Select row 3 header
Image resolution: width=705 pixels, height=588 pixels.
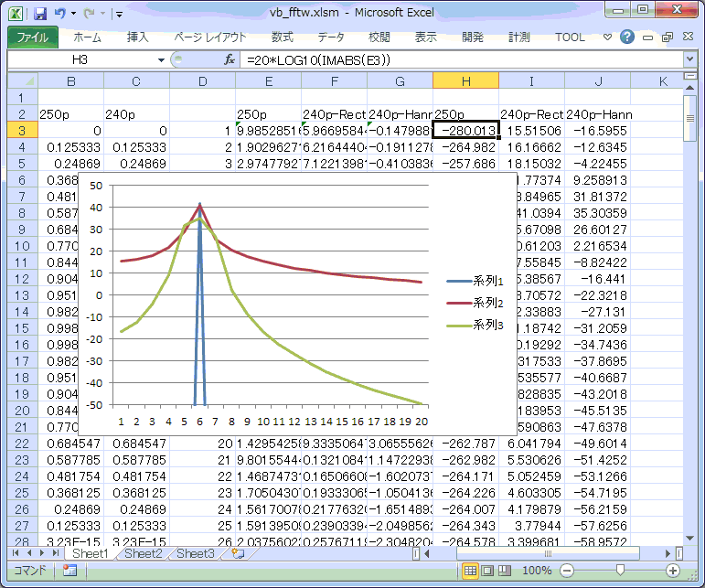point(23,131)
